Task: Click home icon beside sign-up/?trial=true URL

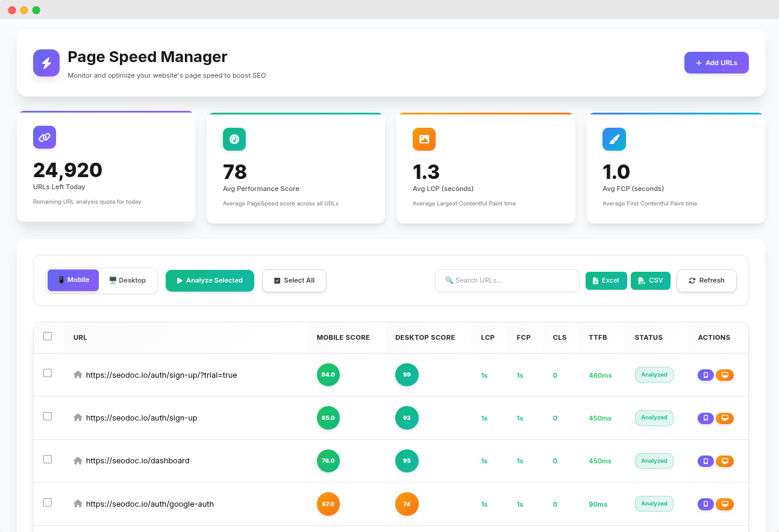Action: [78, 374]
